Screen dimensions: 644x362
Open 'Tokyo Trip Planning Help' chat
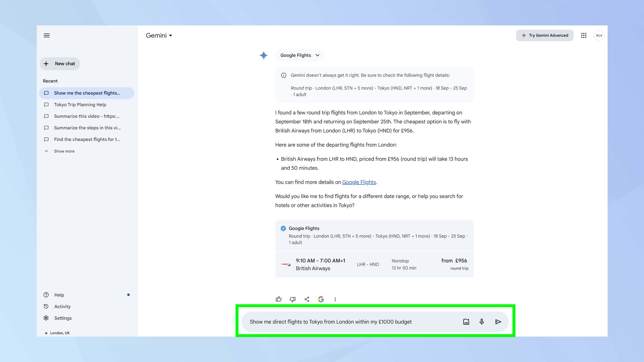87,105
